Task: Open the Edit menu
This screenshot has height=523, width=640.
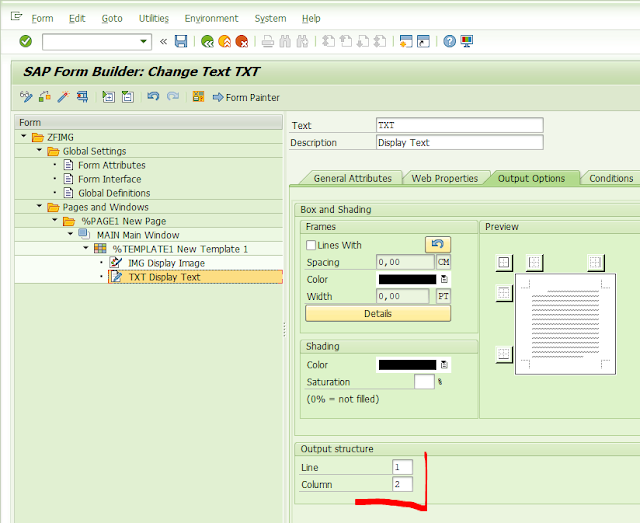Action: coord(77,18)
